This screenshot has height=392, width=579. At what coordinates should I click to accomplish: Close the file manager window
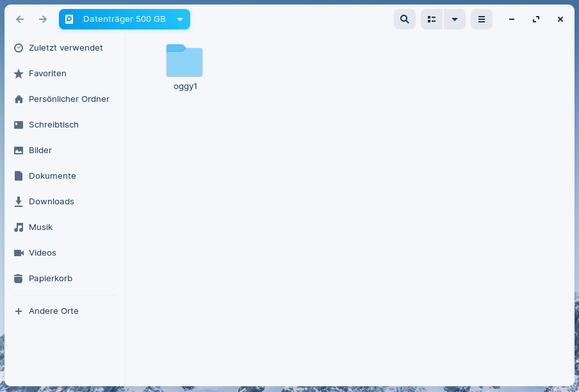coord(560,19)
